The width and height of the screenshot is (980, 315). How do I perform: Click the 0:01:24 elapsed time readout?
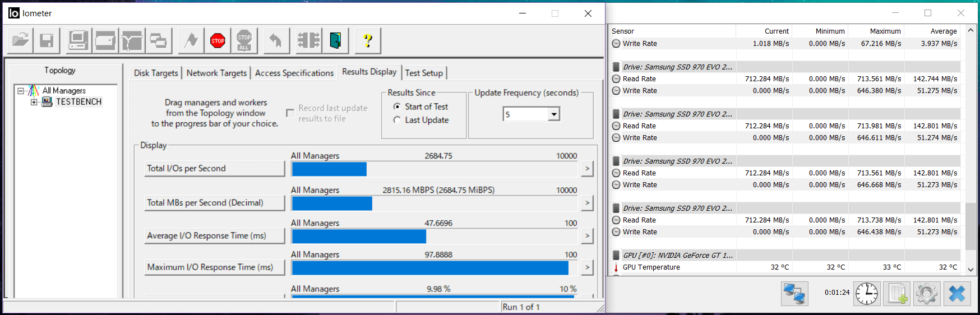click(837, 293)
